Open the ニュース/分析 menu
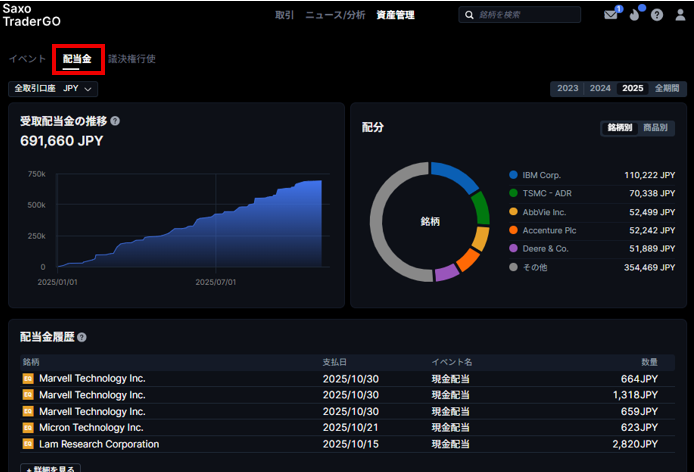Viewport: 694px width, 472px height. tap(335, 15)
